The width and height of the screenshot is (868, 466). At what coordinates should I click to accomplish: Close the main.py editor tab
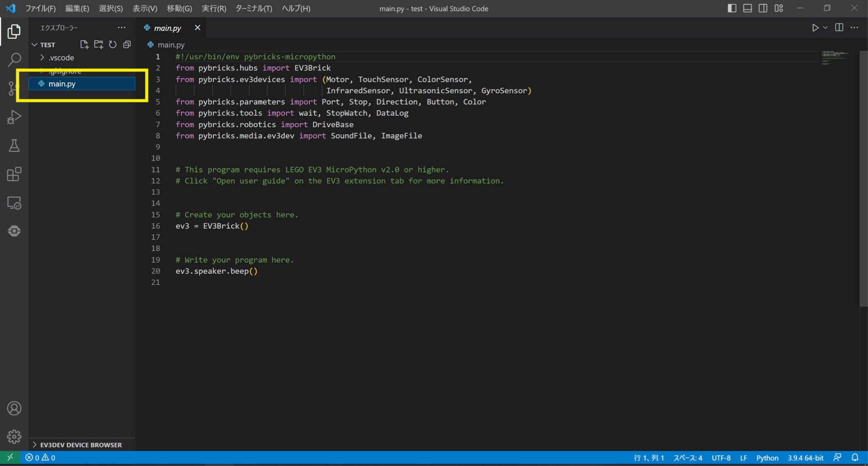coord(198,28)
